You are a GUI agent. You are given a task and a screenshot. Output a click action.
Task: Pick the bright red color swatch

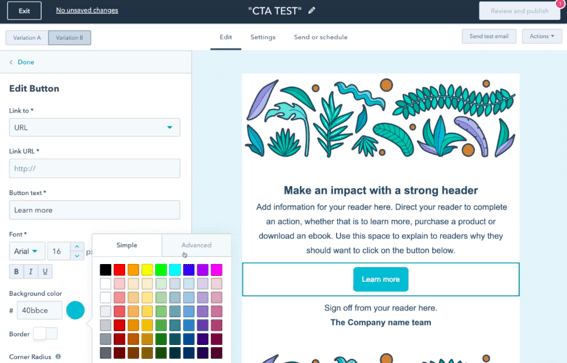click(119, 270)
